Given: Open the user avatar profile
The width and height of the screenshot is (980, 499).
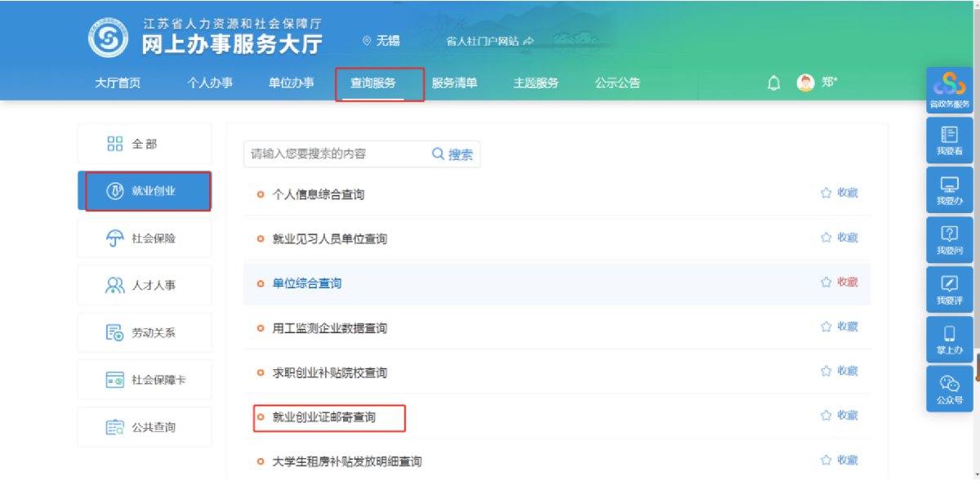Looking at the screenshot, I should coord(806,83).
